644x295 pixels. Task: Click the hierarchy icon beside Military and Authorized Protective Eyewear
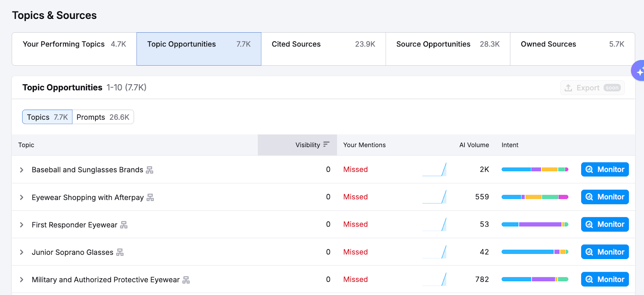(186, 280)
